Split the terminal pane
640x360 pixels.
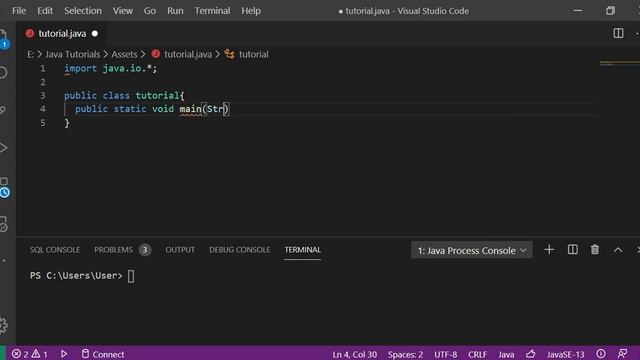[573, 249]
